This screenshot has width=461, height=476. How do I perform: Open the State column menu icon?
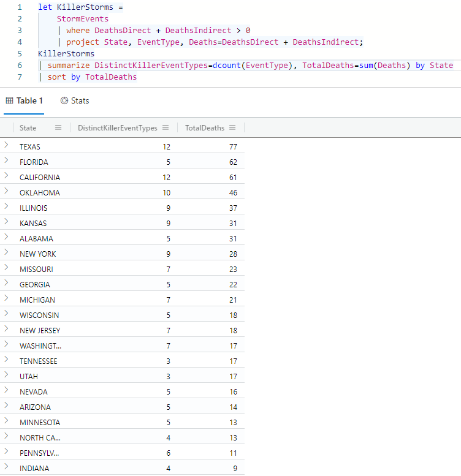(58, 128)
